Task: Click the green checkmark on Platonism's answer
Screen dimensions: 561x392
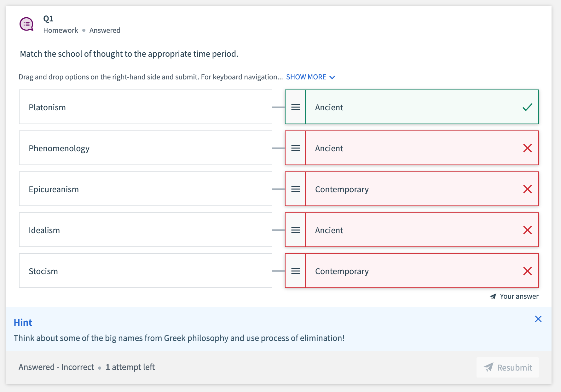Action: coord(527,107)
